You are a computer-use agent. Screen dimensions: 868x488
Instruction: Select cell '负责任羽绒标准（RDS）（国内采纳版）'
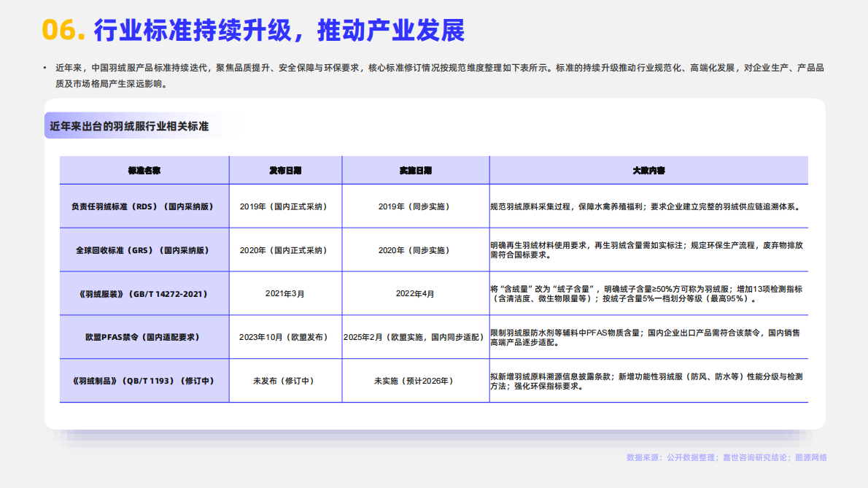144,206
